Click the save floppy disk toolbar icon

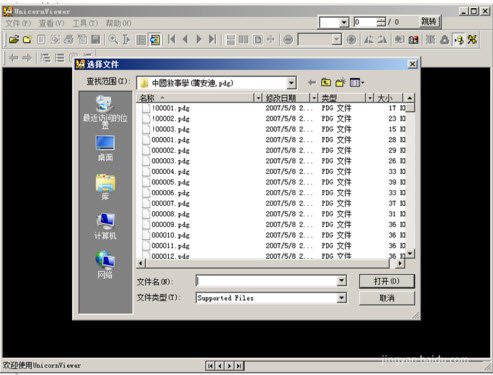coord(96,40)
